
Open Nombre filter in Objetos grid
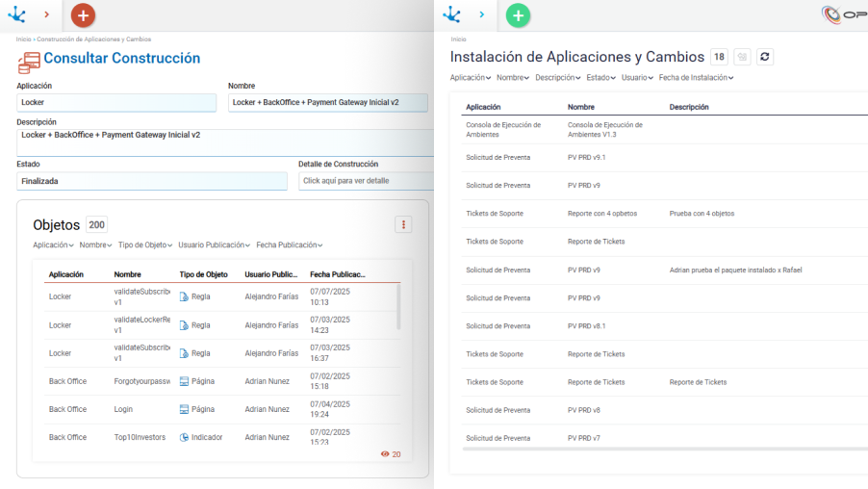pyautogui.click(x=95, y=244)
